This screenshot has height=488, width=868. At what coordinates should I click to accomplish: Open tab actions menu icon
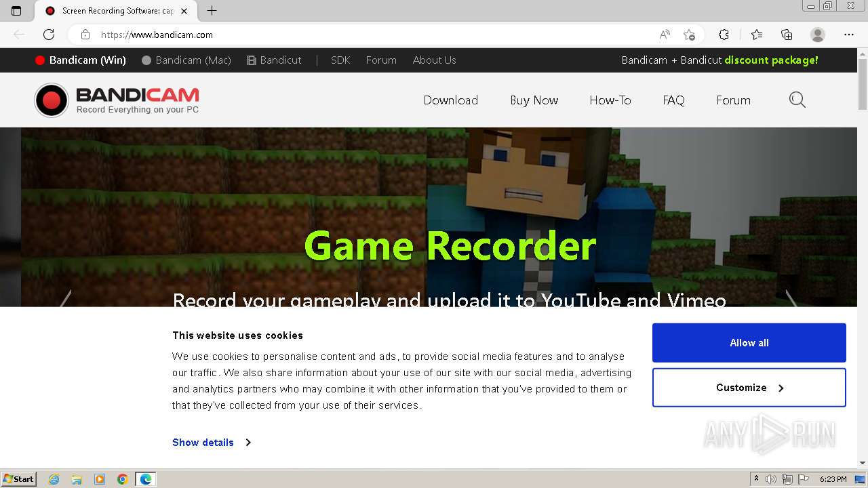(x=16, y=11)
